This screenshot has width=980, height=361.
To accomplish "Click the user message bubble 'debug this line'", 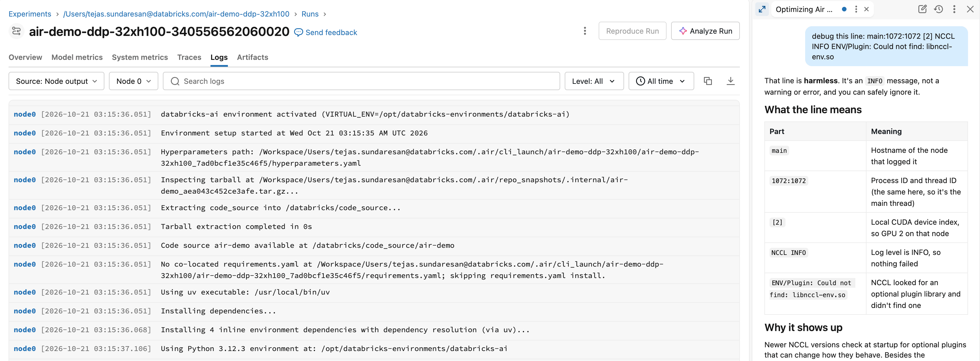I will [x=886, y=46].
